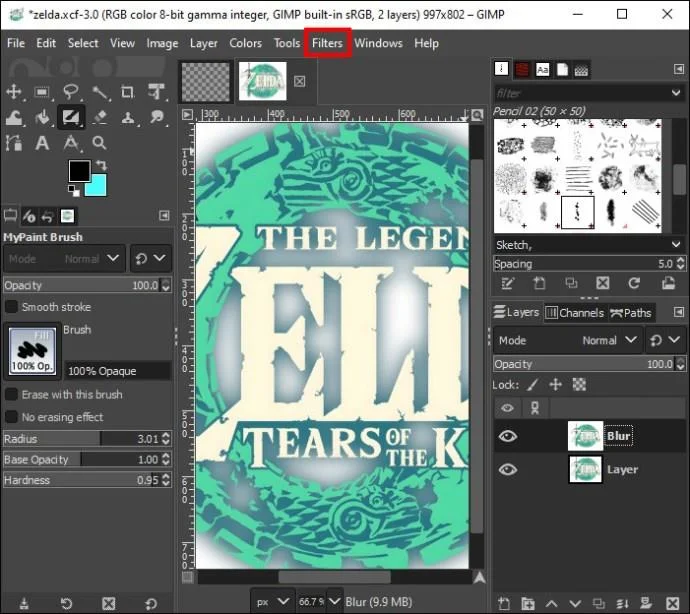
Task: Select the Fuzzy Select wand tool
Action: click(x=100, y=92)
